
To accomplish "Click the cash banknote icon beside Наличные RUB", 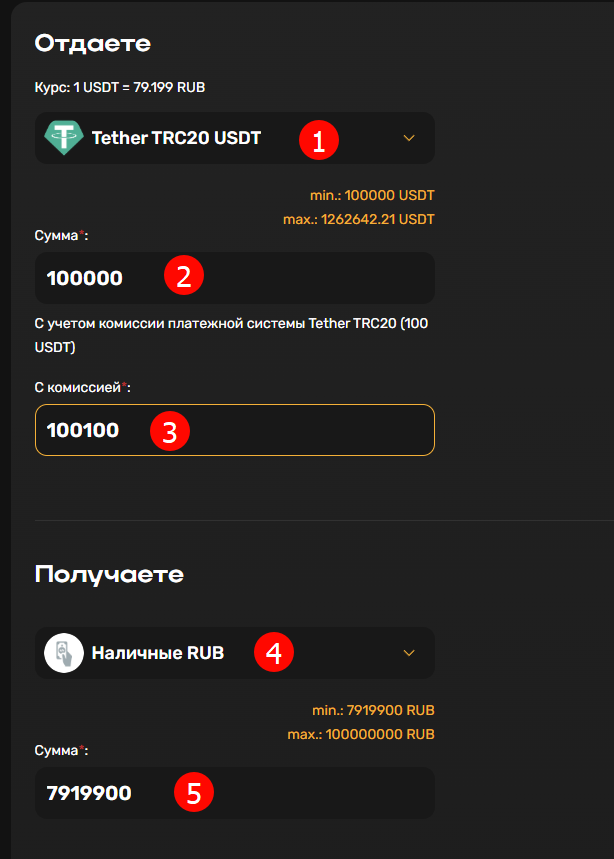I will (x=64, y=652).
